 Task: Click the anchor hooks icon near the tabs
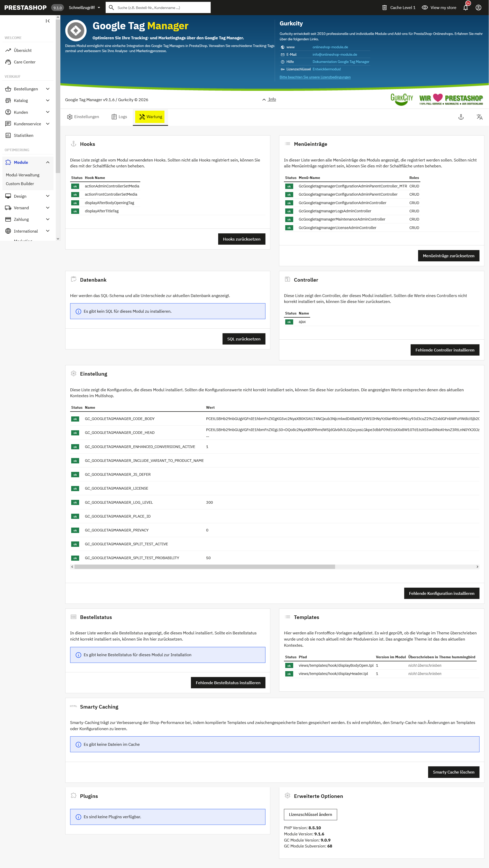point(461,117)
